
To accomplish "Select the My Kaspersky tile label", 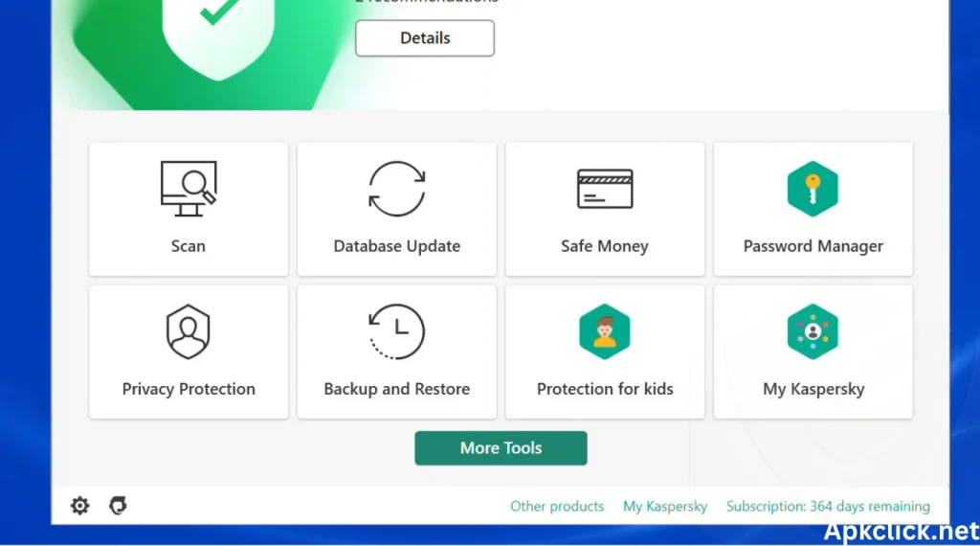I will [813, 389].
